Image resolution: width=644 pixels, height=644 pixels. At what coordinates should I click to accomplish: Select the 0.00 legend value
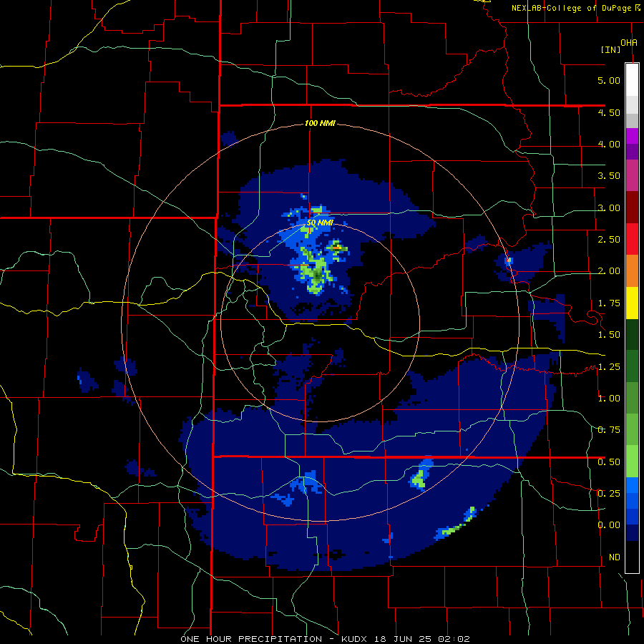point(609,525)
